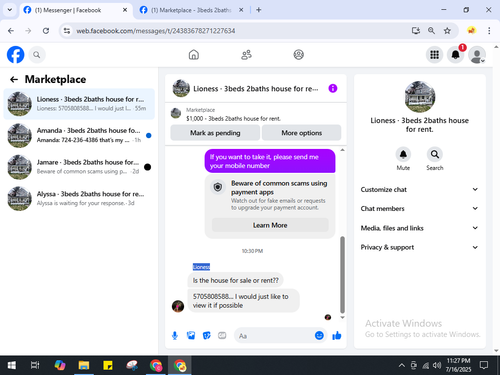The width and height of the screenshot is (500, 375).
Task: Open Alyssa conversation in the list
Action: pyautogui.click(x=79, y=199)
